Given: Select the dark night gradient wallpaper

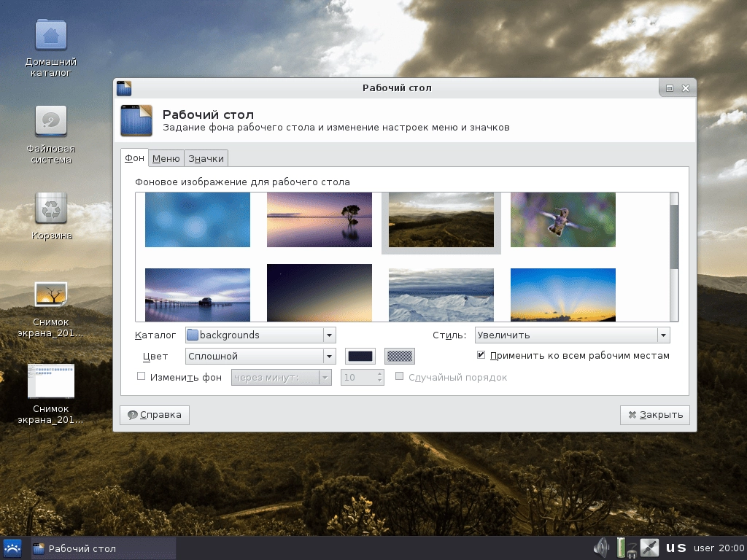Looking at the screenshot, I should point(320,293).
